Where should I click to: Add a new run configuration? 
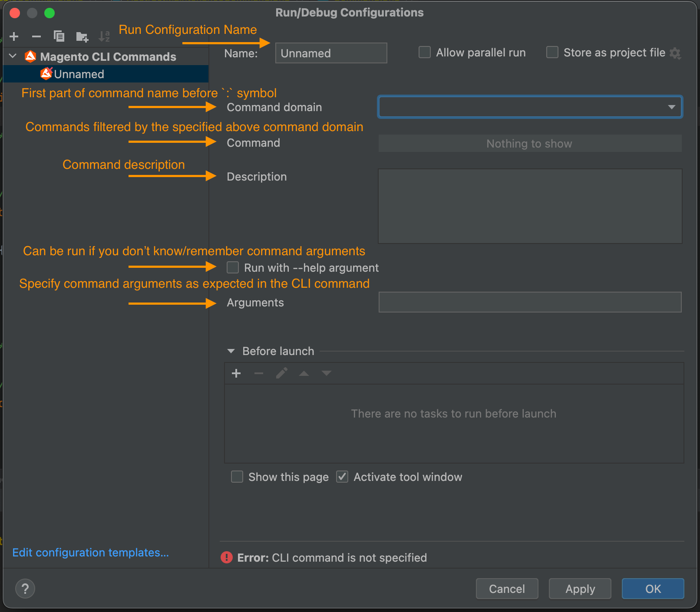pos(14,36)
